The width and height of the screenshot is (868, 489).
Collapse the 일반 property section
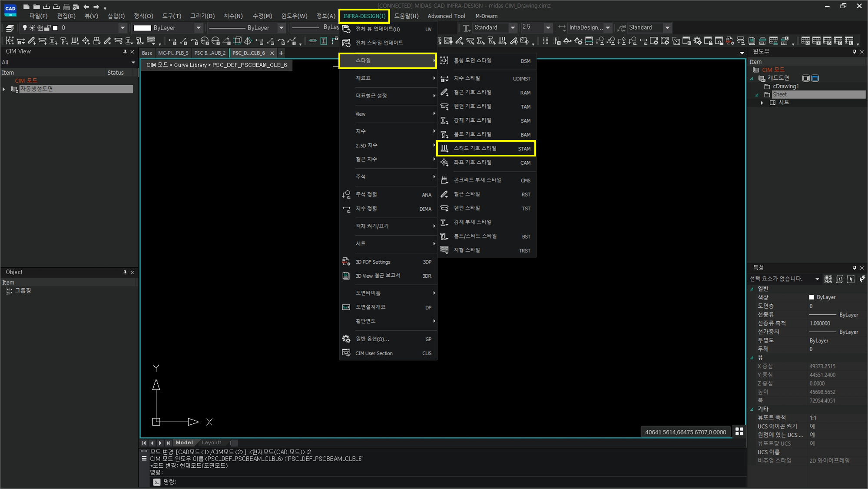click(x=752, y=289)
